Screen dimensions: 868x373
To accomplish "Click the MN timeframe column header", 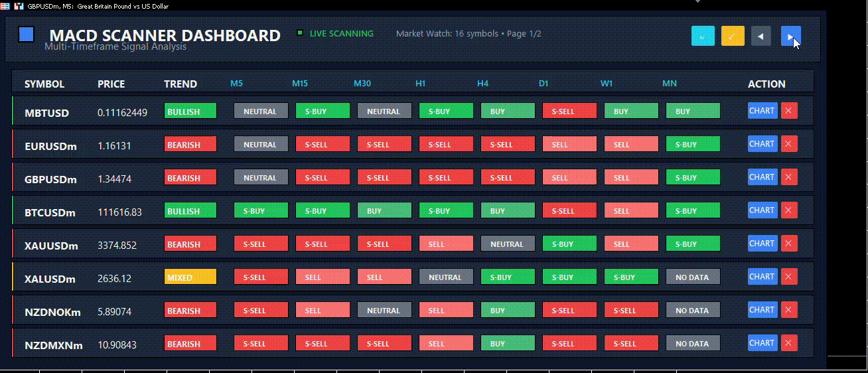I will point(670,84).
